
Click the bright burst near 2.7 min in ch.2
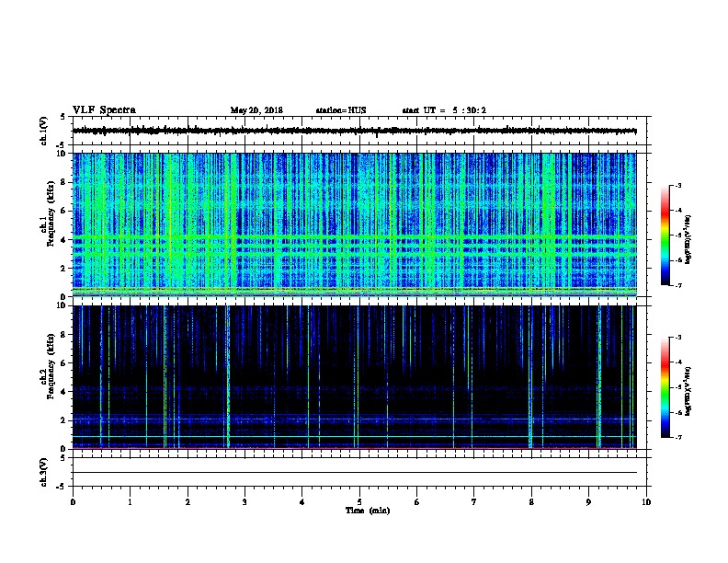(228, 377)
